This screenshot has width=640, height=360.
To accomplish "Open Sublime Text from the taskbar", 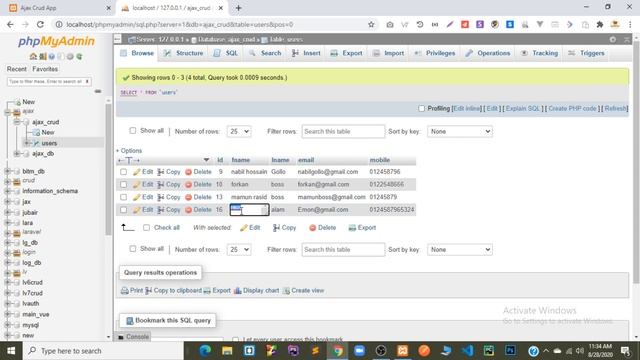I will click(x=316, y=351).
